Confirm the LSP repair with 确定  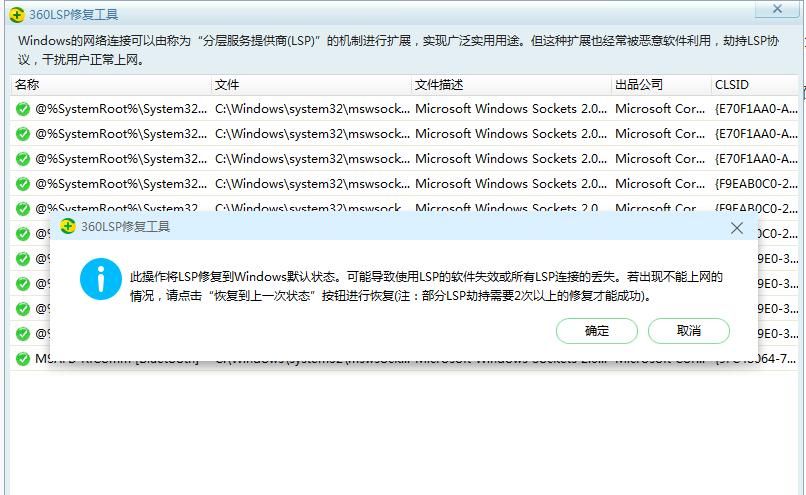tap(596, 331)
